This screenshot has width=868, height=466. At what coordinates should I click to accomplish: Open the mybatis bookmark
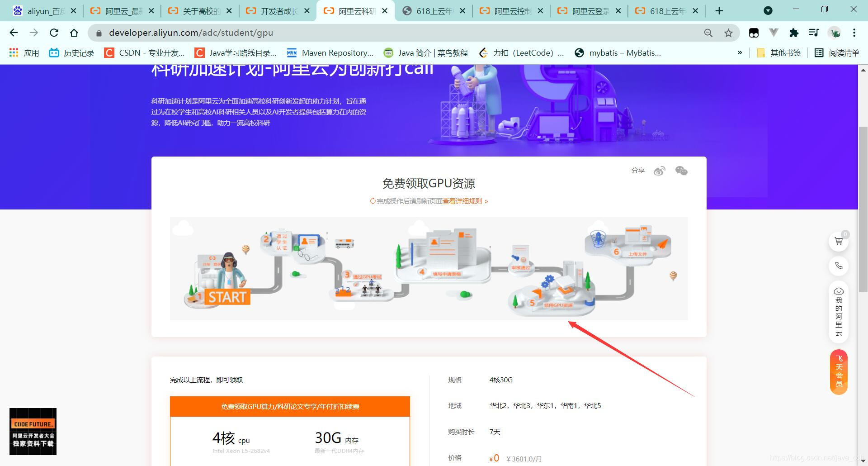coord(618,53)
